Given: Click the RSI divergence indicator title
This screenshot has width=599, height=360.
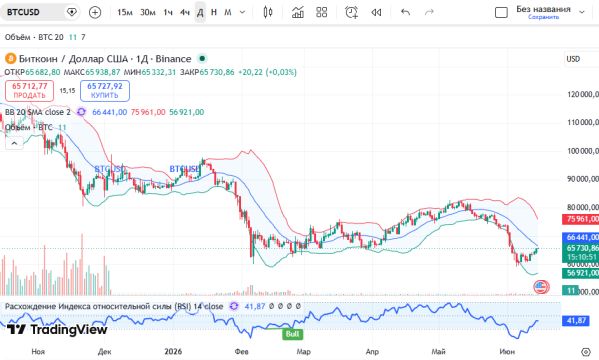Looking at the screenshot, I should click(x=114, y=306).
